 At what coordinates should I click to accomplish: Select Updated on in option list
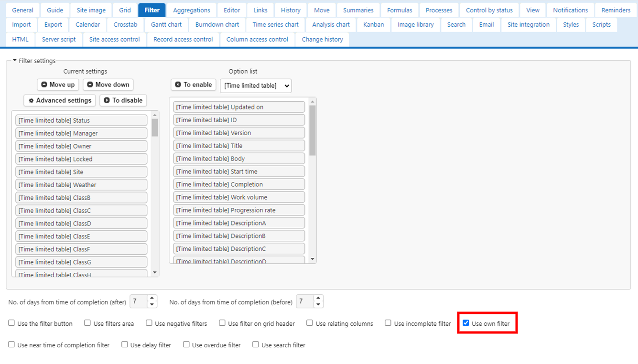[x=239, y=107]
